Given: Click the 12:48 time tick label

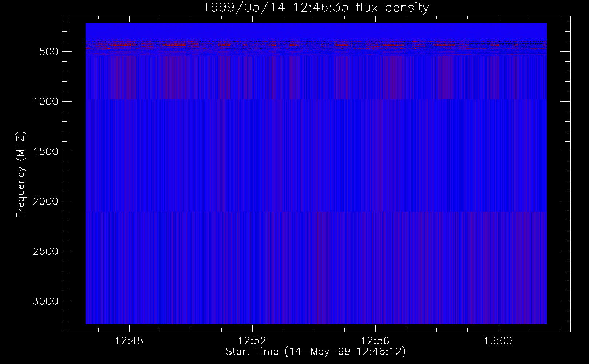Looking at the screenshot, I should [x=129, y=341].
